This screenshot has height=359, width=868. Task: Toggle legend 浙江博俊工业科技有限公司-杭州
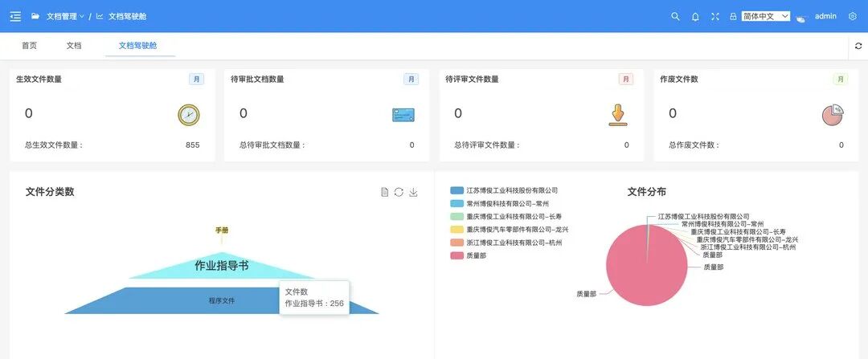(x=506, y=243)
